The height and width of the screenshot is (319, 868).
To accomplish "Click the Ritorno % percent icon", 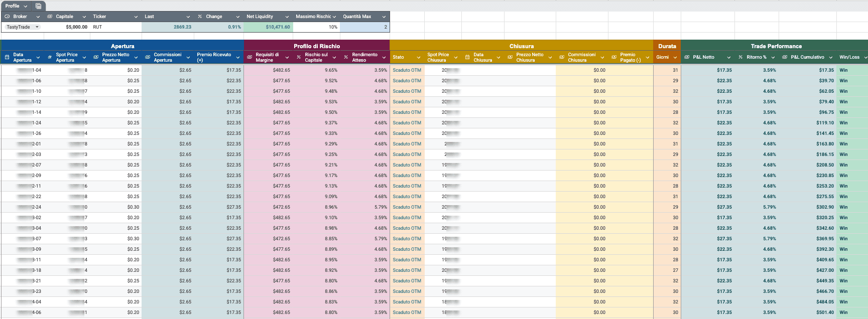I will [740, 57].
